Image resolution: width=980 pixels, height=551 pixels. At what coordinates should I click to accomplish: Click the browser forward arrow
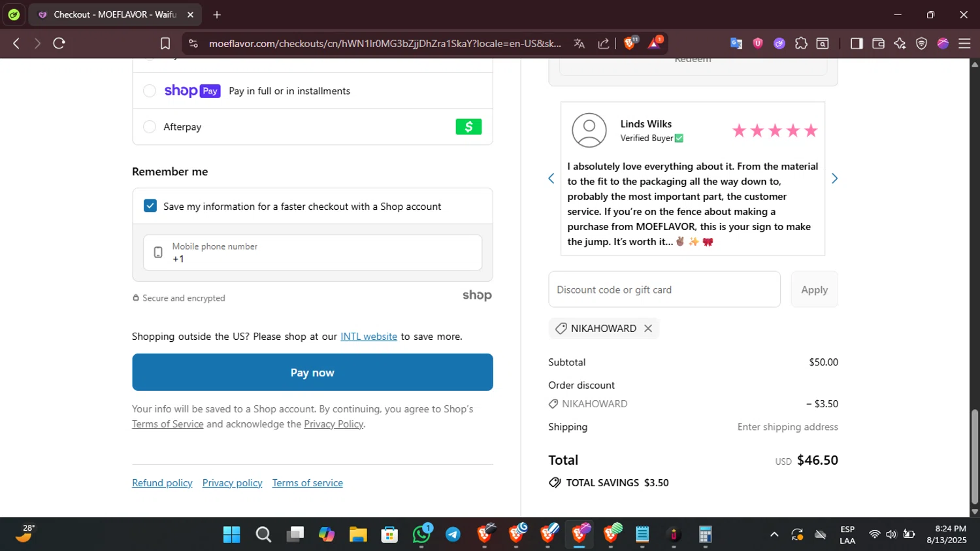pos(37,43)
